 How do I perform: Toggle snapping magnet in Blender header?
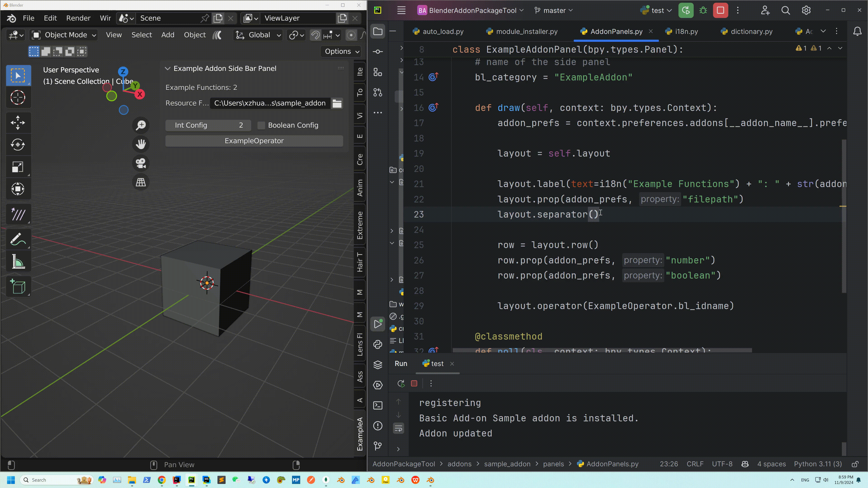pyautogui.click(x=315, y=35)
